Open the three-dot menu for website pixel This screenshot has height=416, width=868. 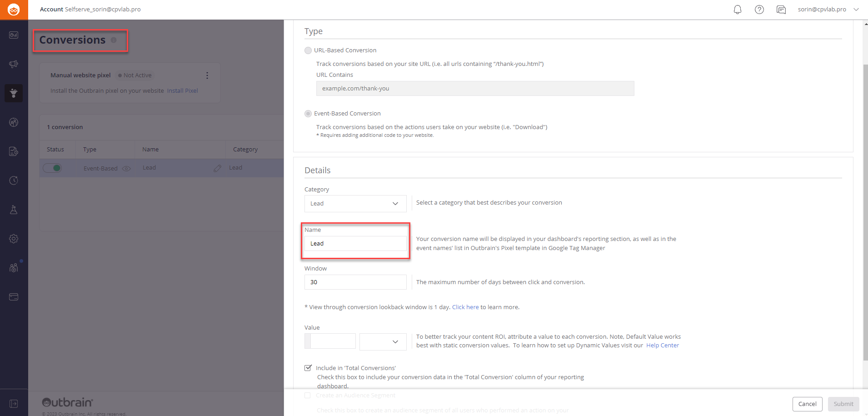(x=207, y=75)
